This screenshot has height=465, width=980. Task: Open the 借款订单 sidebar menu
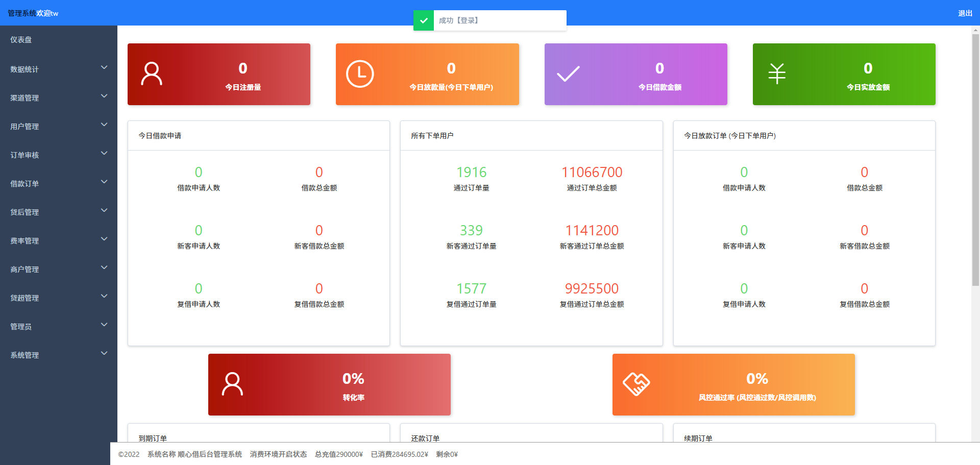point(59,183)
